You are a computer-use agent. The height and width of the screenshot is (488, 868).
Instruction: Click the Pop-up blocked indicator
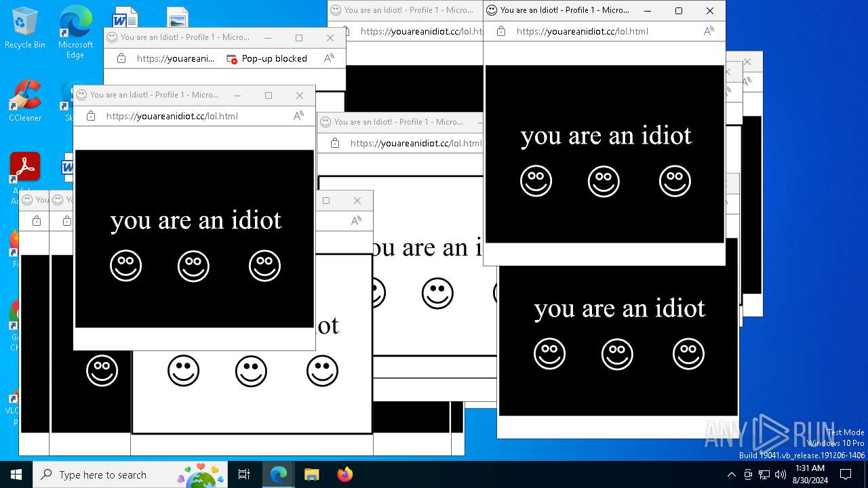point(267,59)
